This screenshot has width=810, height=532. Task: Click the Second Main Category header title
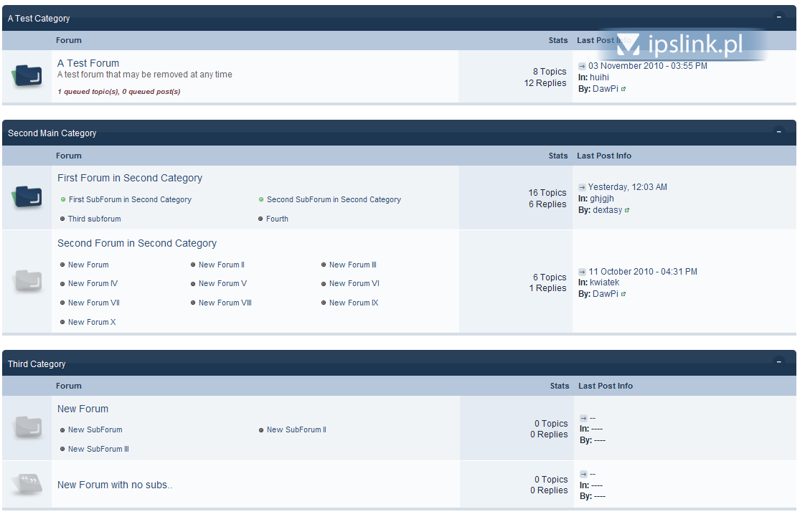tap(52, 133)
